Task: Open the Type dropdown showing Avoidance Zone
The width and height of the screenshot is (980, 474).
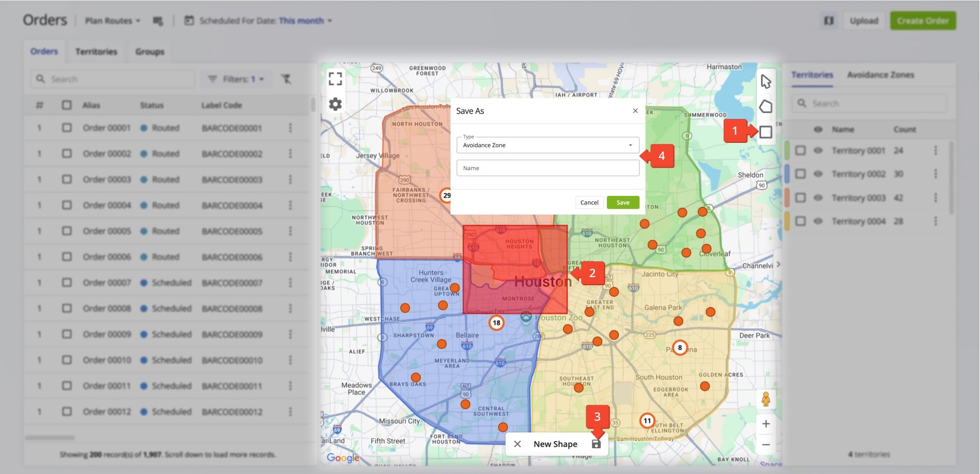Action: pyautogui.click(x=548, y=145)
